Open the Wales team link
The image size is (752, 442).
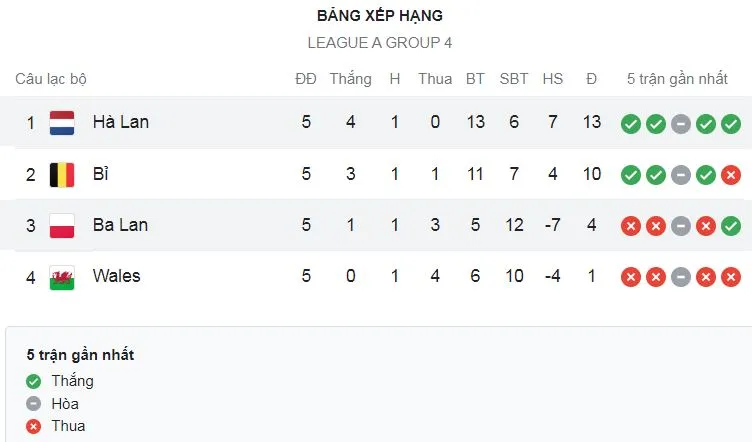[x=116, y=276]
